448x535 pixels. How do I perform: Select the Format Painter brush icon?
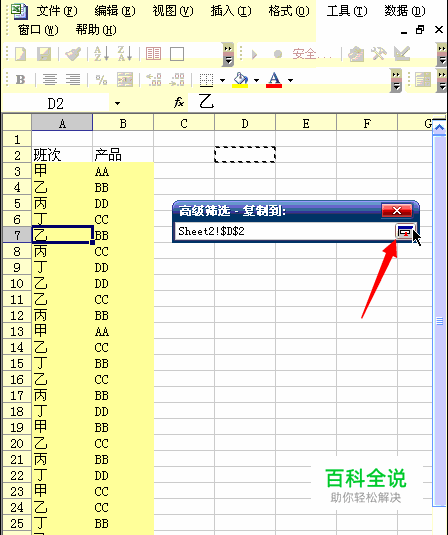pos(73,54)
